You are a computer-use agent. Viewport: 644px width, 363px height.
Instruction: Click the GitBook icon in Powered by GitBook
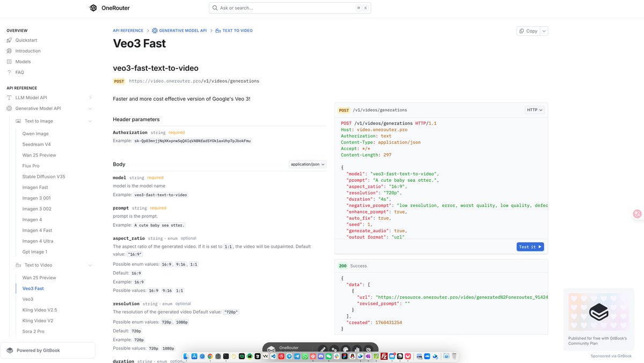(10, 351)
